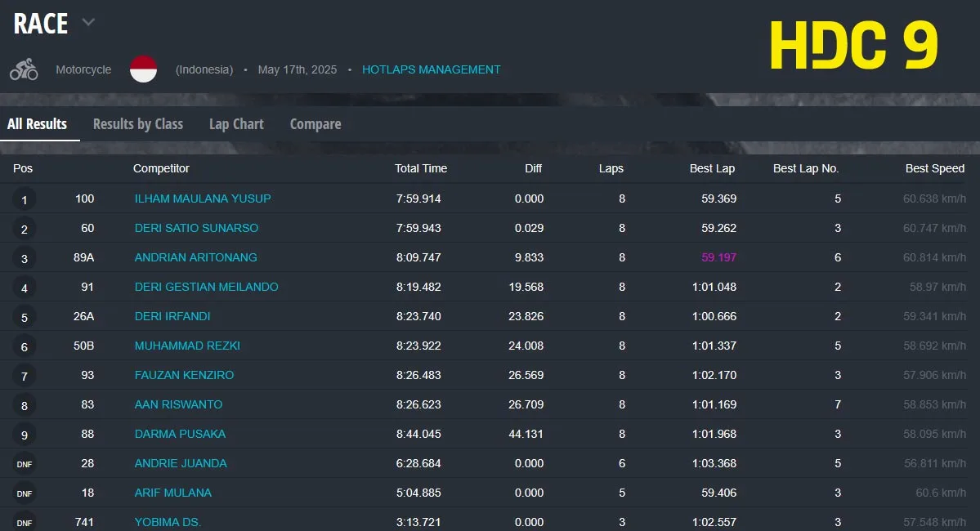The image size is (980, 531).
Task: Open competitor ANDRIE JUANDA
Action: 181,463
